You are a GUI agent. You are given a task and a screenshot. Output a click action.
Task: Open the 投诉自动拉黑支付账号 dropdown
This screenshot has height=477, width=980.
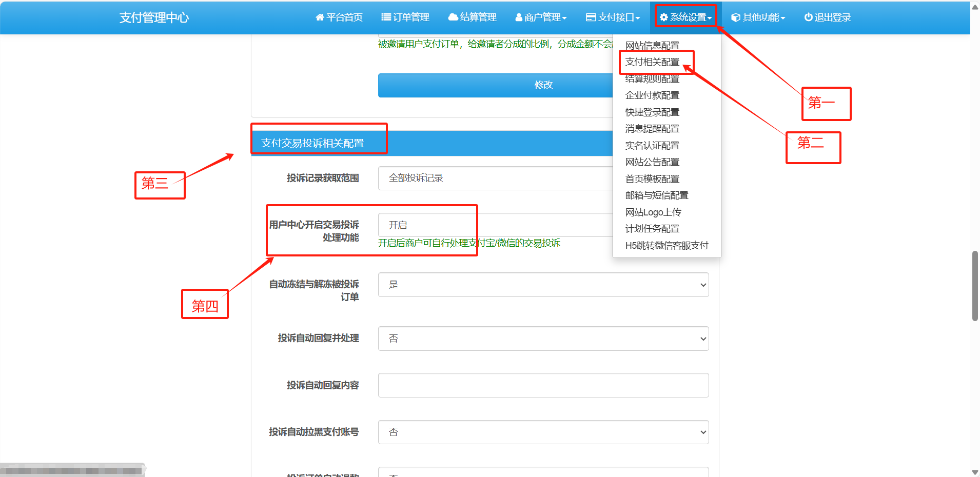point(543,432)
